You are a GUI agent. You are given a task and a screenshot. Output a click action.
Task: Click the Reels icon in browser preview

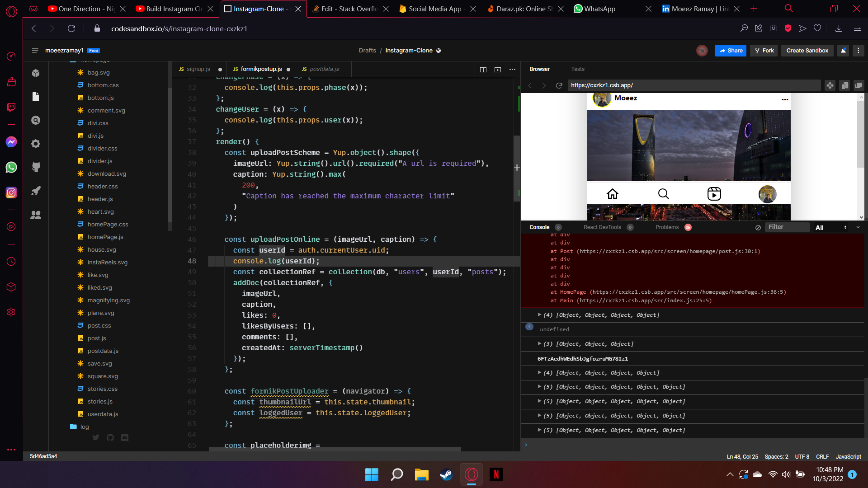coord(715,193)
